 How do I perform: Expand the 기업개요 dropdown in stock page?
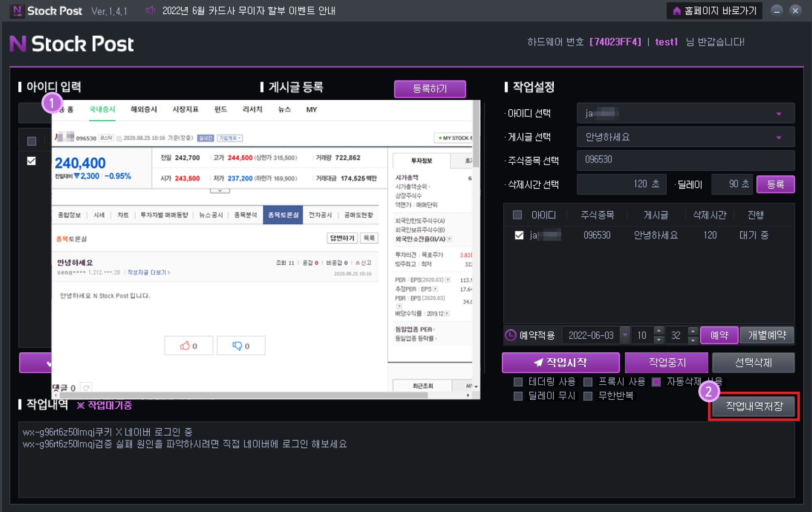click(x=230, y=138)
